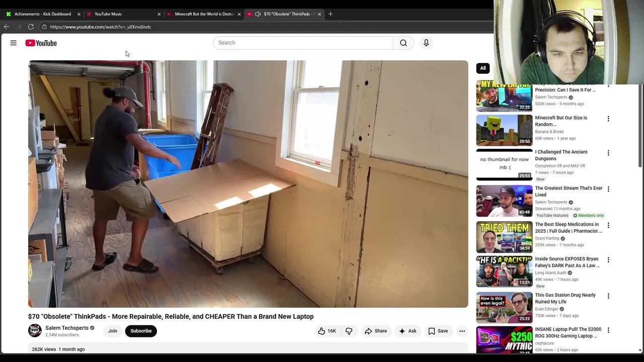Screen dimensions: 644x362
Task: Open Minecraft But Our Size thumbnail
Action: point(504,130)
